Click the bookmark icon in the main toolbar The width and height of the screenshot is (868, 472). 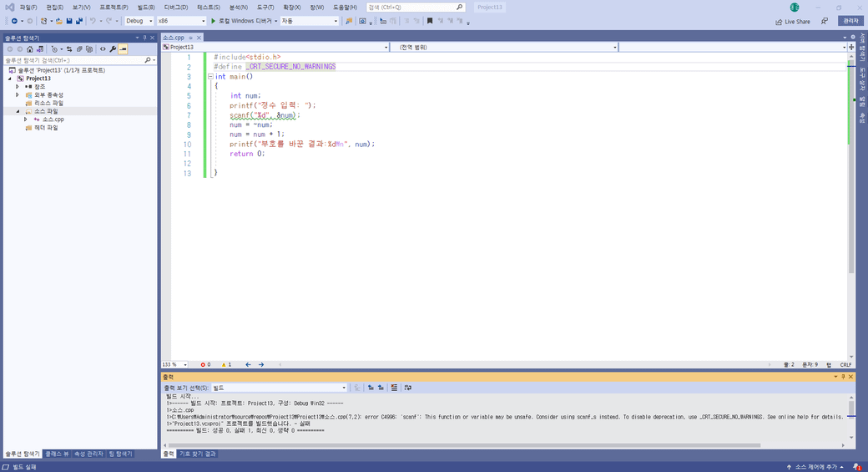coord(430,21)
